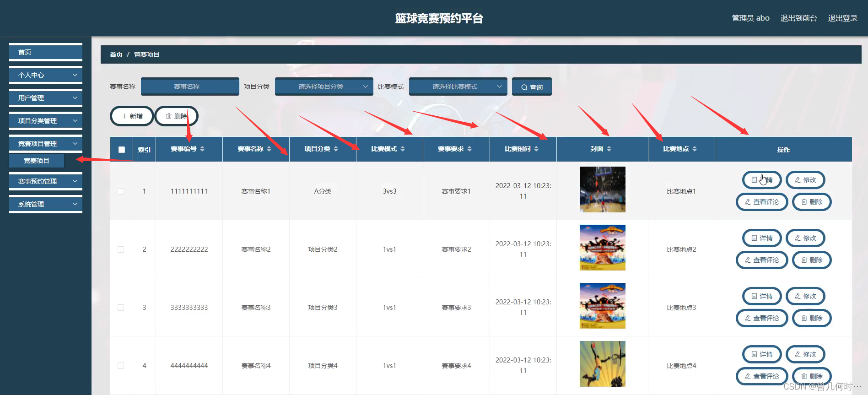The image size is (868, 395).
Task: Open cover thumbnail for 赛事名称4
Action: pos(602,363)
